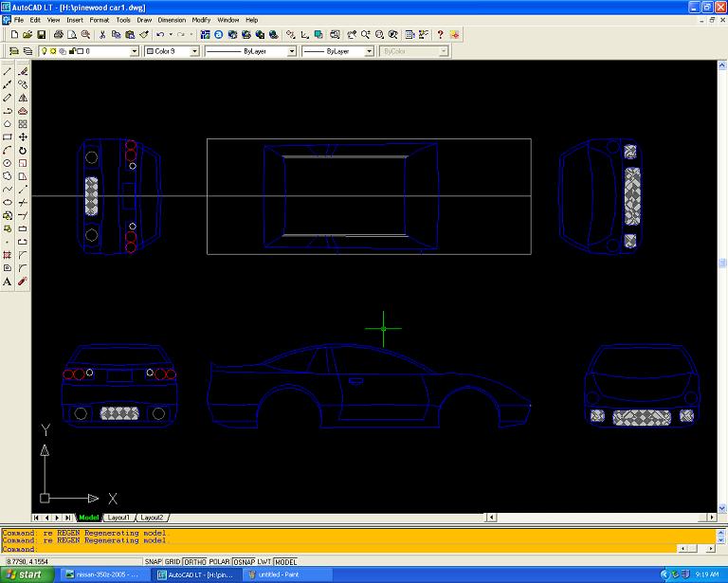Select the Trim modify tool
This screenshot has height=583, width=728.
tap(23, 202)
